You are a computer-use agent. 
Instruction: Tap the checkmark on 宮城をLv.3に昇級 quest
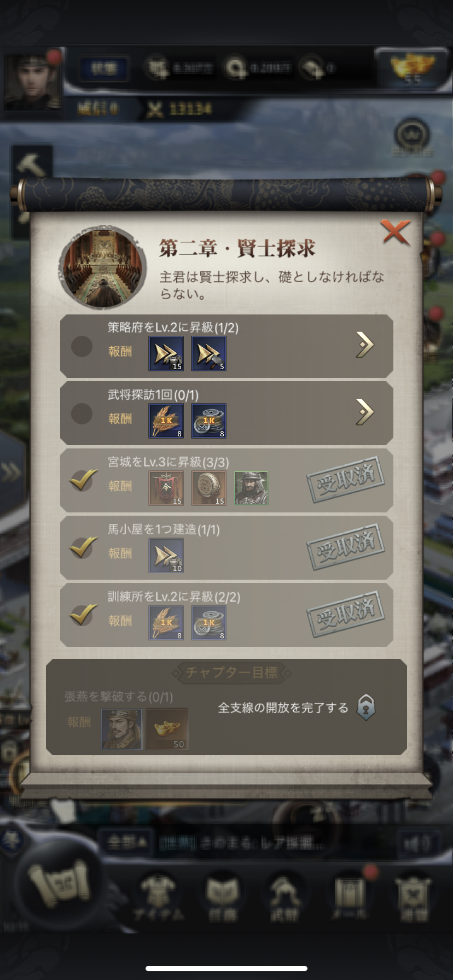(84, 480)
